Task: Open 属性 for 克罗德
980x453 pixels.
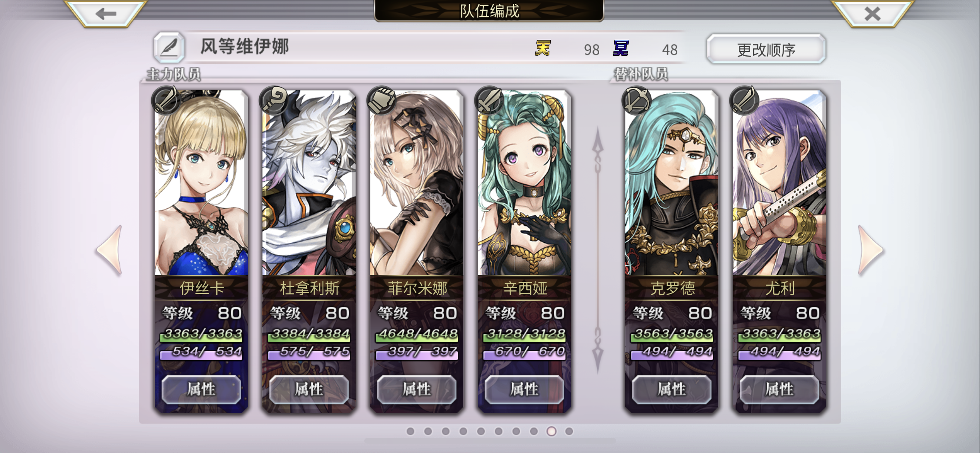Action: (x=672, y=390)
